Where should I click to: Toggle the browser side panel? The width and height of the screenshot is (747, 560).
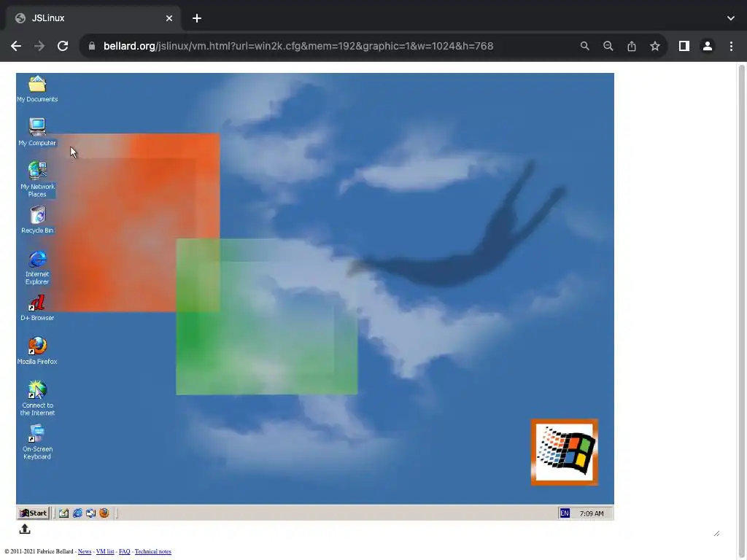[684, 46]
